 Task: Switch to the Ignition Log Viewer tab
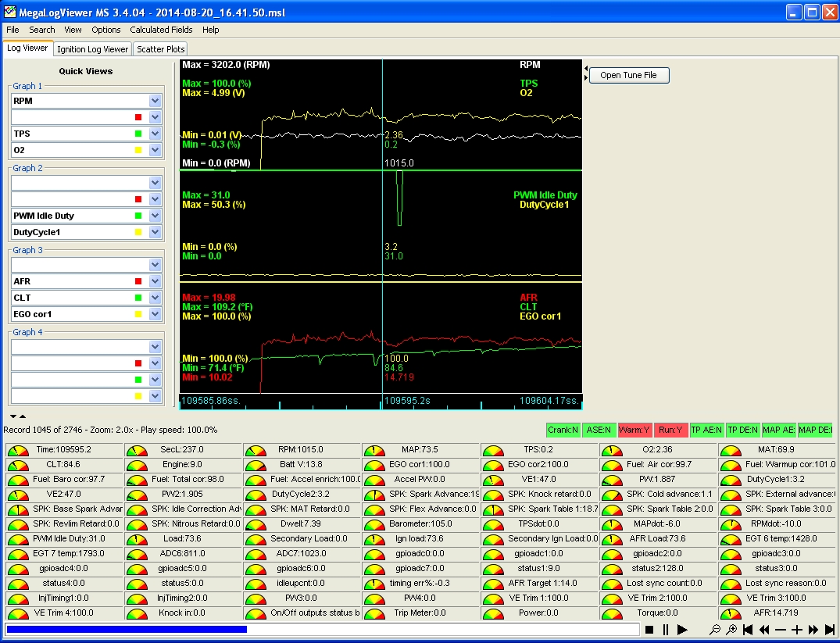coord(93,49)
